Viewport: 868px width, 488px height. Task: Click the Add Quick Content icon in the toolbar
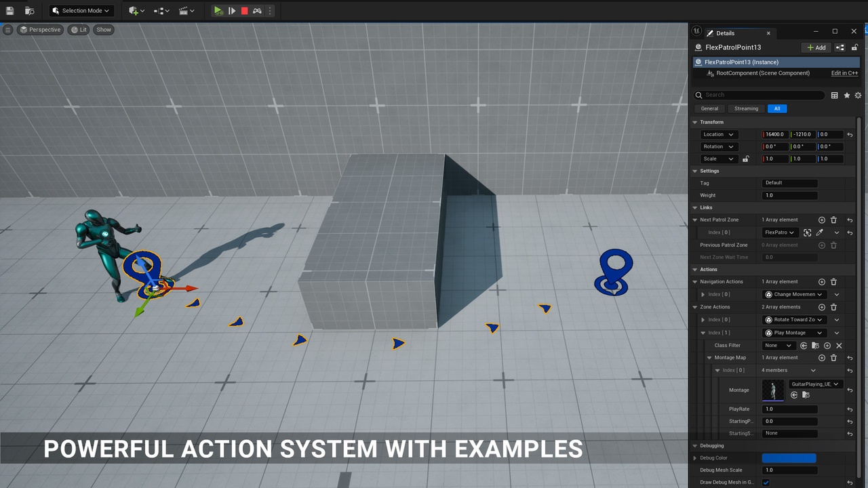(x=134, y=10)
